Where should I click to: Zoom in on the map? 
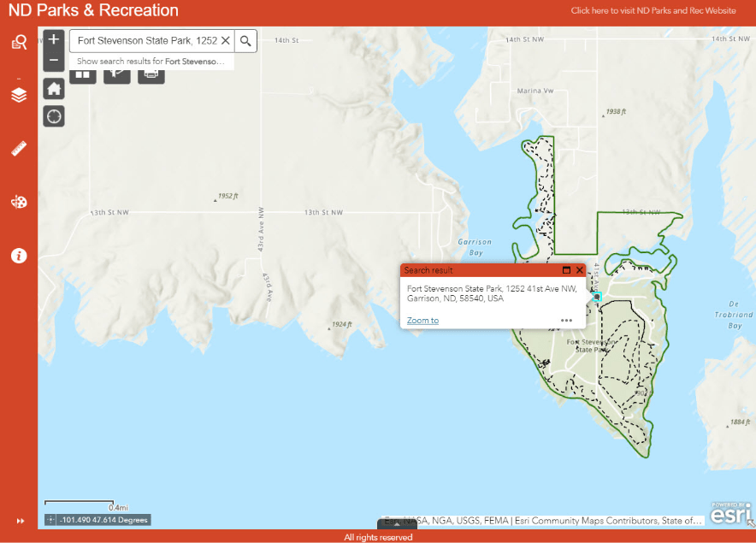click(x=54, y=39)
